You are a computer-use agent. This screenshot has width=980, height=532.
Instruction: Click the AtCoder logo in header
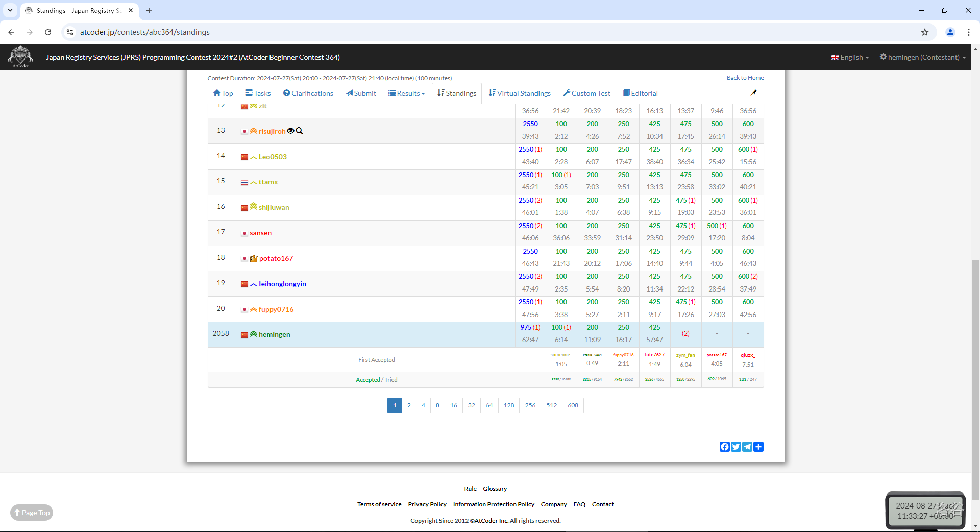tap(20, 57)
